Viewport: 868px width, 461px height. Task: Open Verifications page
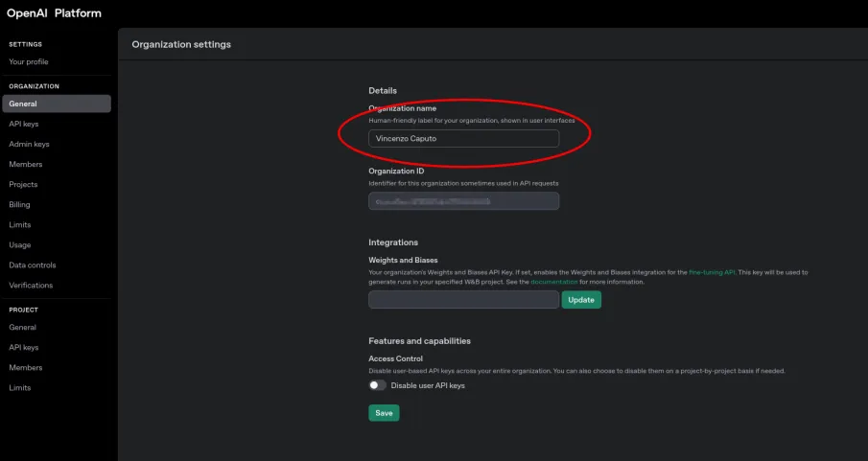coord(31,285)
